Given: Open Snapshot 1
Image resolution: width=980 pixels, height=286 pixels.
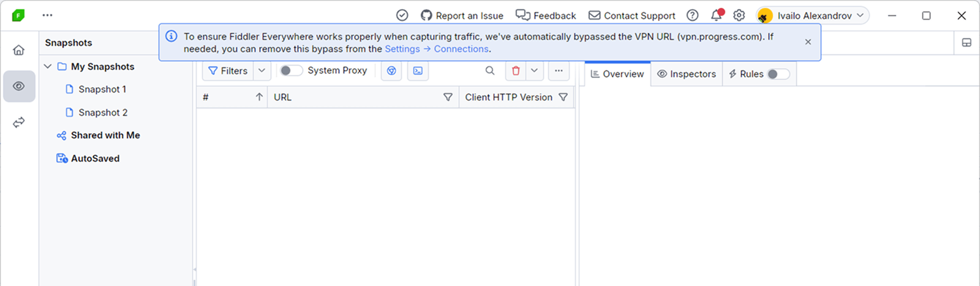Looking at the screenshot, I should point(102,89).
